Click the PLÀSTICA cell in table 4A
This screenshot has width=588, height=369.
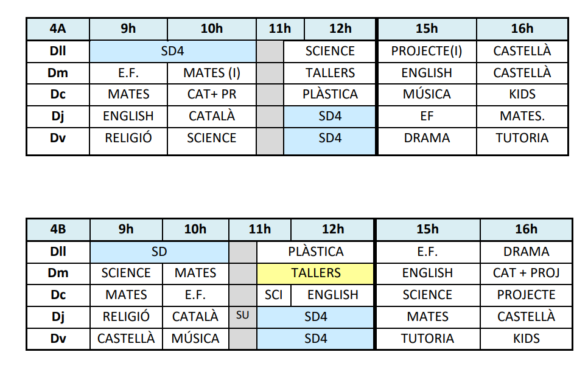click(x=330, y=94)
